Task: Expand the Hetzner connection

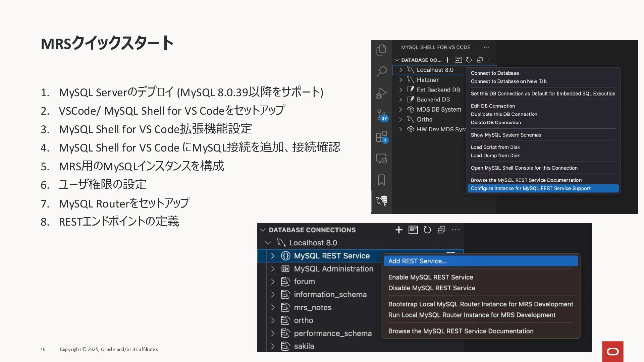Action: (x=400, y=80)
